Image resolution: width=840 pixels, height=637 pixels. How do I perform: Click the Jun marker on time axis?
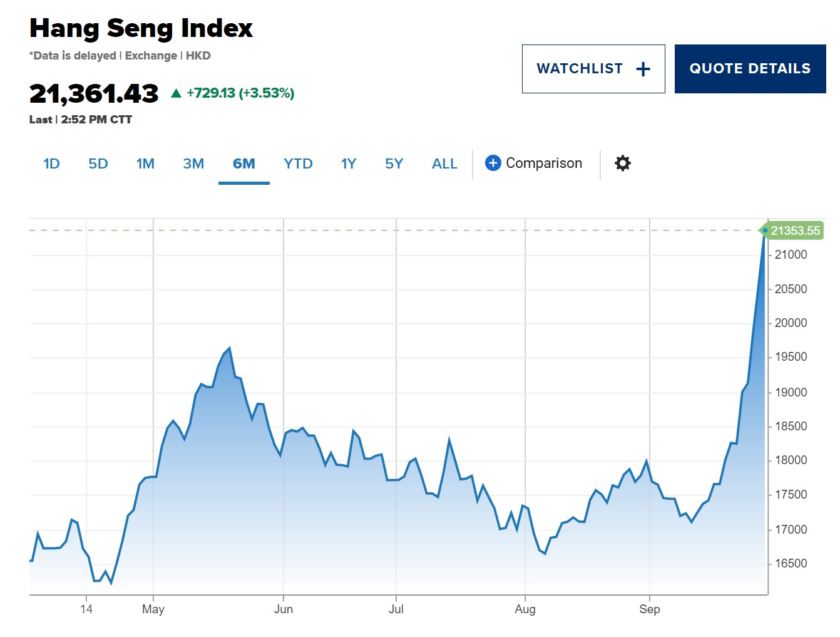pos(284,609)
